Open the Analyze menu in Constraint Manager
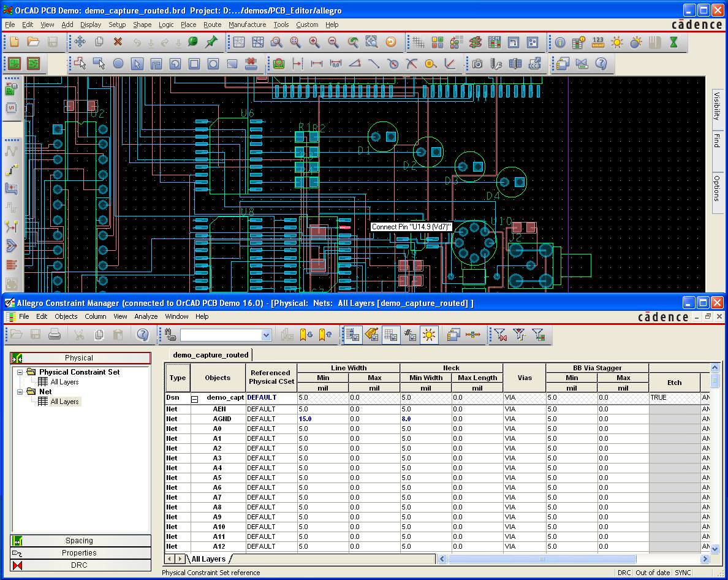This screenshot has height=580, width=728. [146, 316]
